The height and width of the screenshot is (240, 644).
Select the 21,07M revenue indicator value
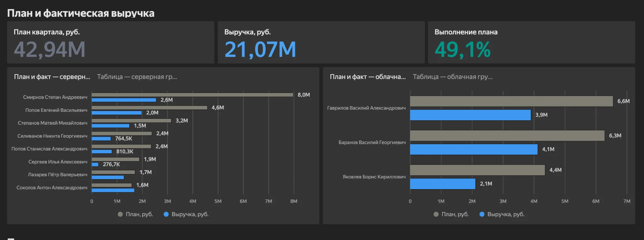click(x=260, y=50)
